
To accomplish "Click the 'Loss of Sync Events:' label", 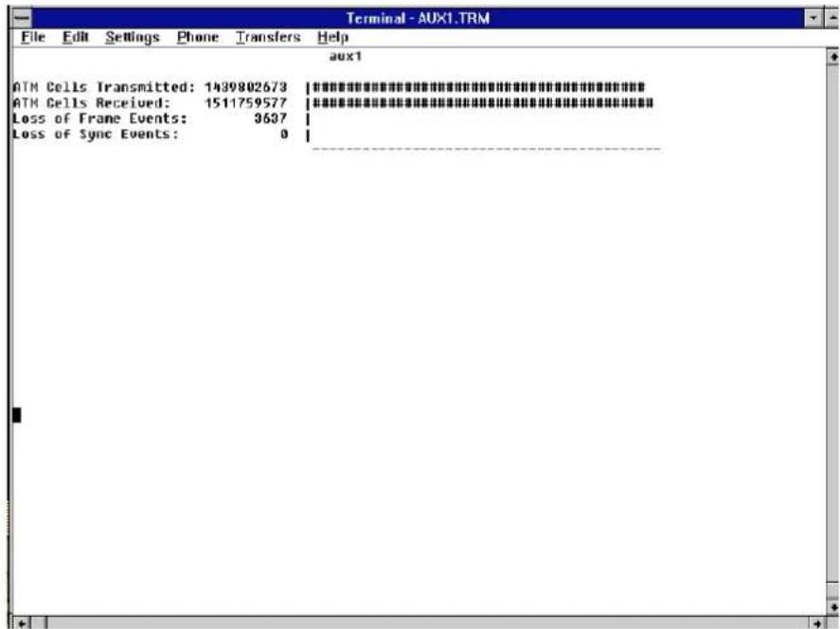I will [96, 134].
